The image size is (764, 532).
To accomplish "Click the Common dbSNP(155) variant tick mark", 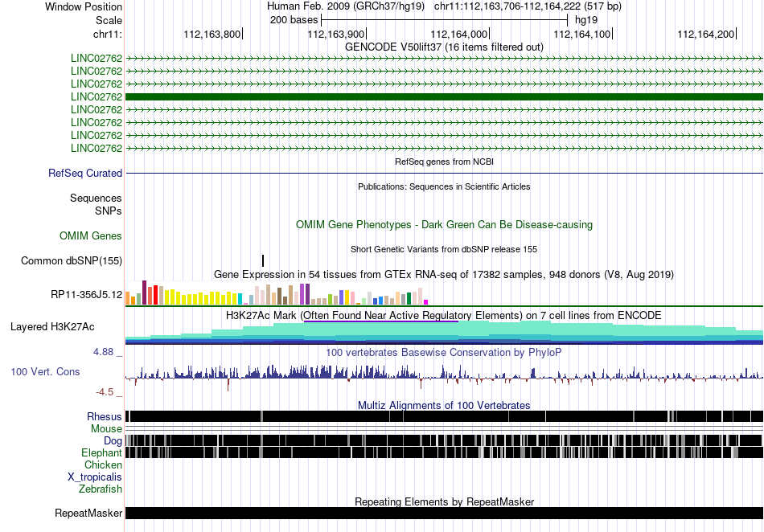I will 263,261.
